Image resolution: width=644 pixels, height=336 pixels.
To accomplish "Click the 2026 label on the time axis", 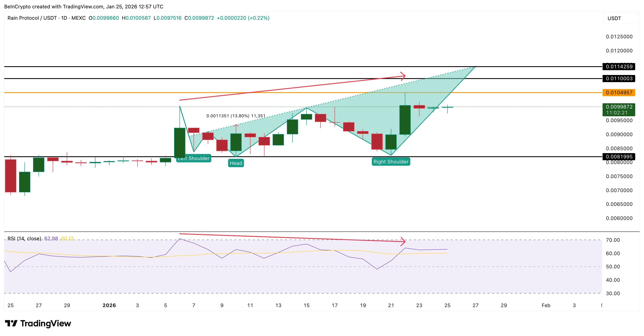I will 109,305.
